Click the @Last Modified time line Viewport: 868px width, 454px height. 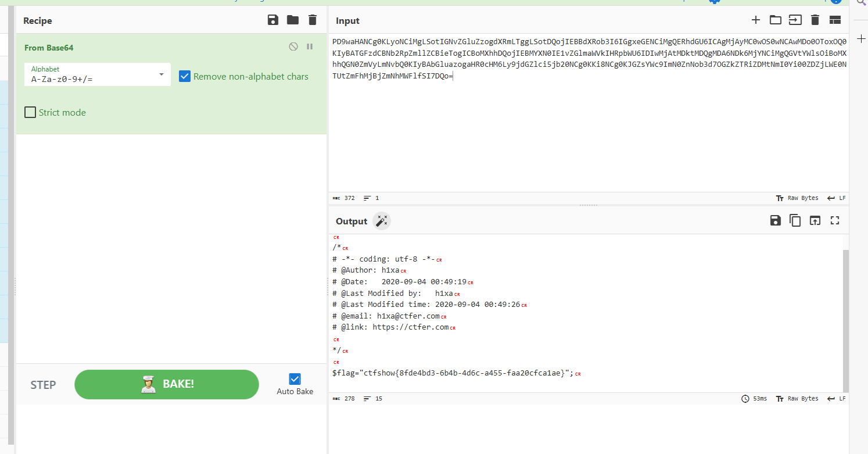pyautogui.click(x=426, y=305)
